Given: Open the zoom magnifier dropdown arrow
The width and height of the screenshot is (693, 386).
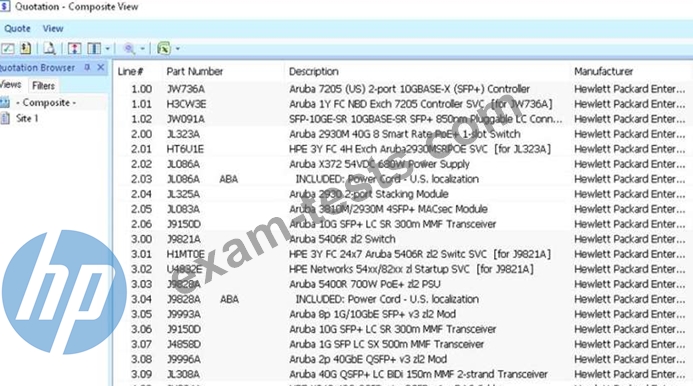Looking at the screenshot, I should 142,49.
